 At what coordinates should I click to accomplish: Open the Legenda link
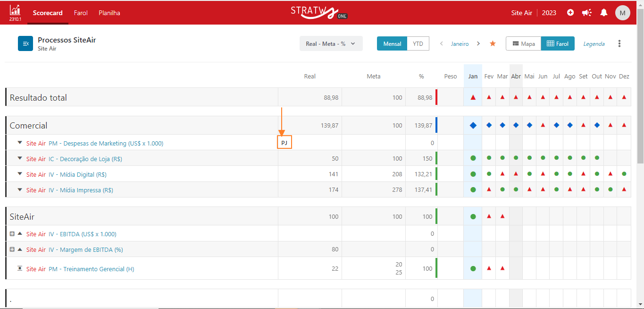[x=594, y=44]
